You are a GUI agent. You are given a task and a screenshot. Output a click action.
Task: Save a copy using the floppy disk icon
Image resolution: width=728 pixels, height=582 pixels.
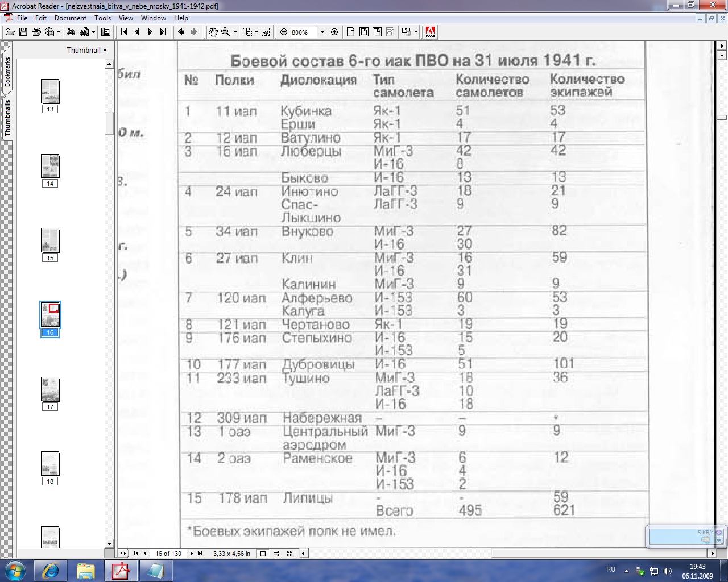click(x=23, y=32)
